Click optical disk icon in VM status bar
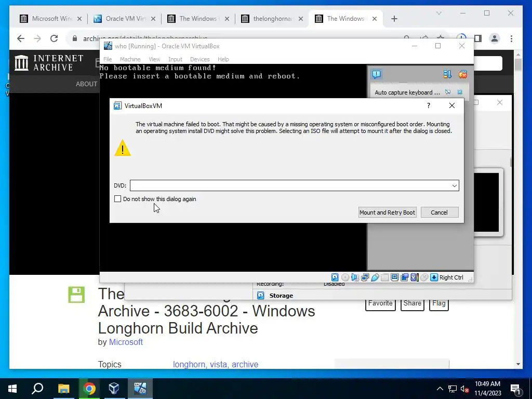Image resolution: width=532 pixels, height=399 pixels. [x=345, y=277]
